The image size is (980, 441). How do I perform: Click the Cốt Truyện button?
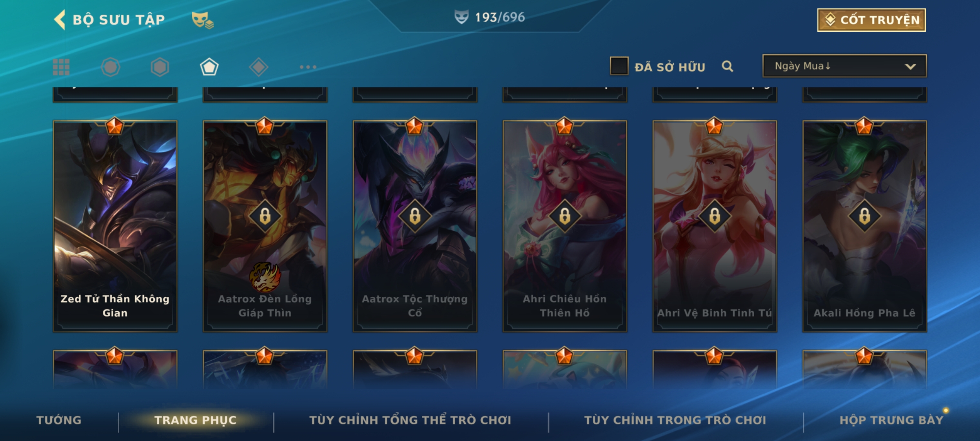(871, 20)
